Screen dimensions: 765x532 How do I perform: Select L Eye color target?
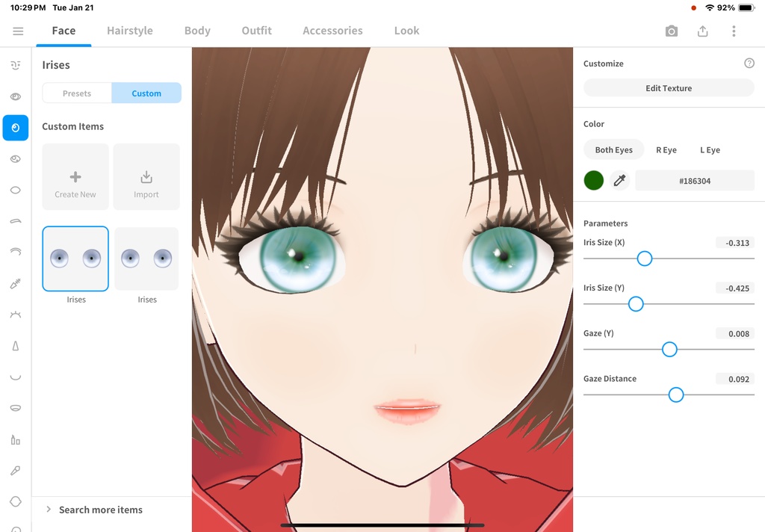point(710,149)
